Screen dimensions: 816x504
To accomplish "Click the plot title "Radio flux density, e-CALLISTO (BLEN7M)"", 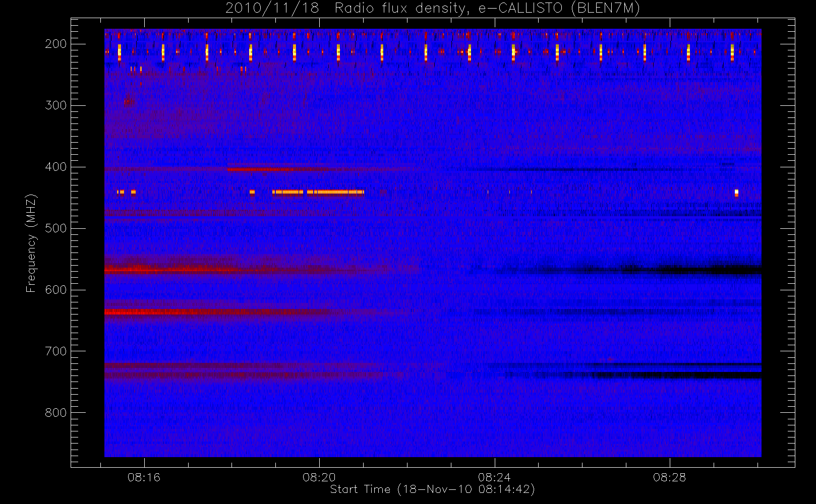I will [x=487, y=9].
